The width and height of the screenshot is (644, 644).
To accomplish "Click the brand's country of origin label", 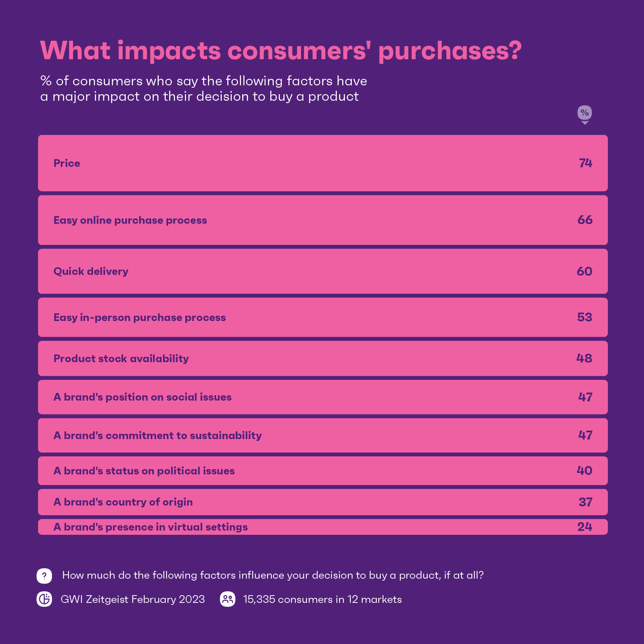I will 123,502.
